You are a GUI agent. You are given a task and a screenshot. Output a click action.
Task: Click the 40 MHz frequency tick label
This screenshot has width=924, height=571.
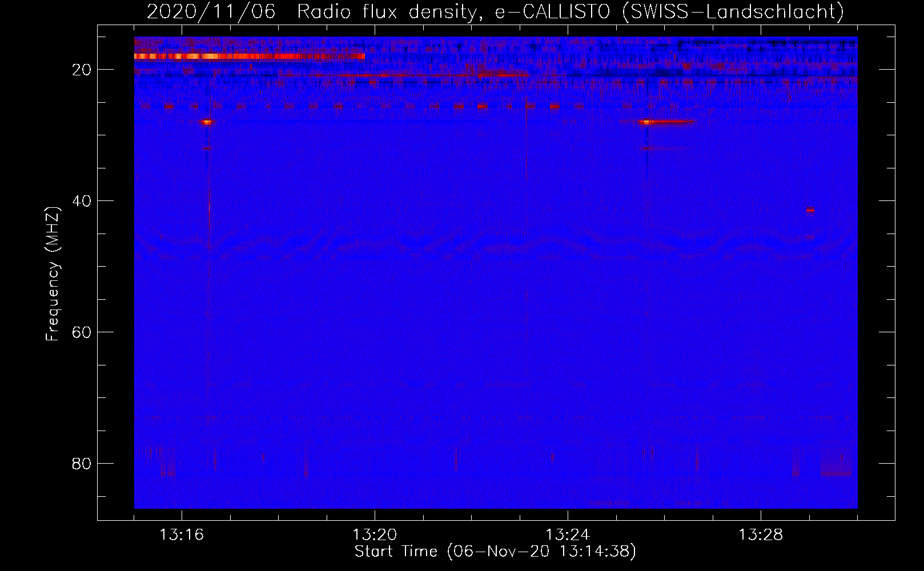(x=82, y=201)
